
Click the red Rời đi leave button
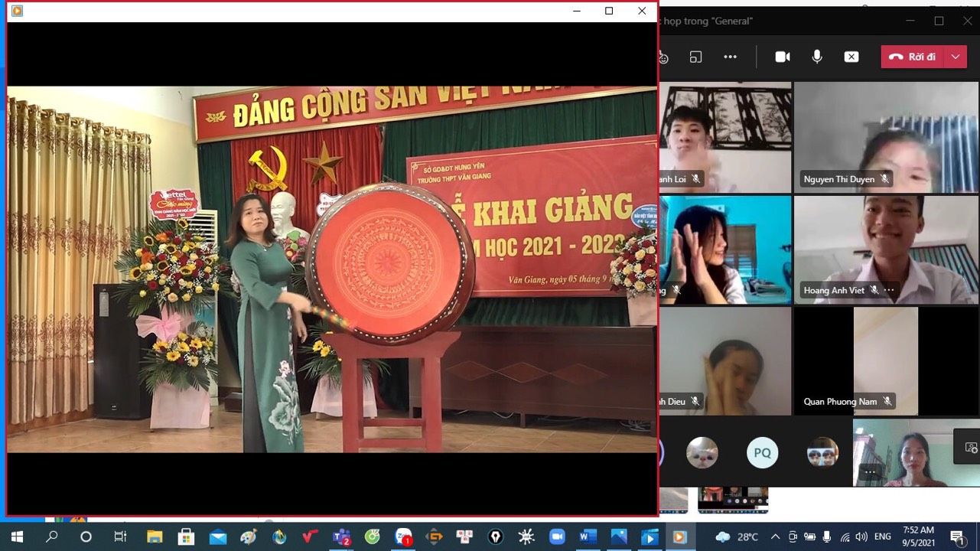913,57
